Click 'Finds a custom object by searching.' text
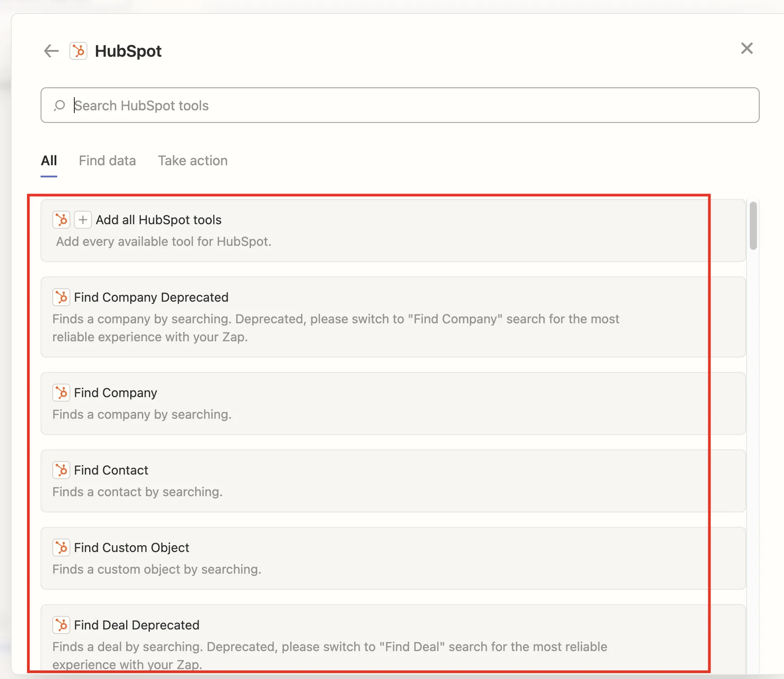Viewport: 784px width, 679px height. (157, 569)
